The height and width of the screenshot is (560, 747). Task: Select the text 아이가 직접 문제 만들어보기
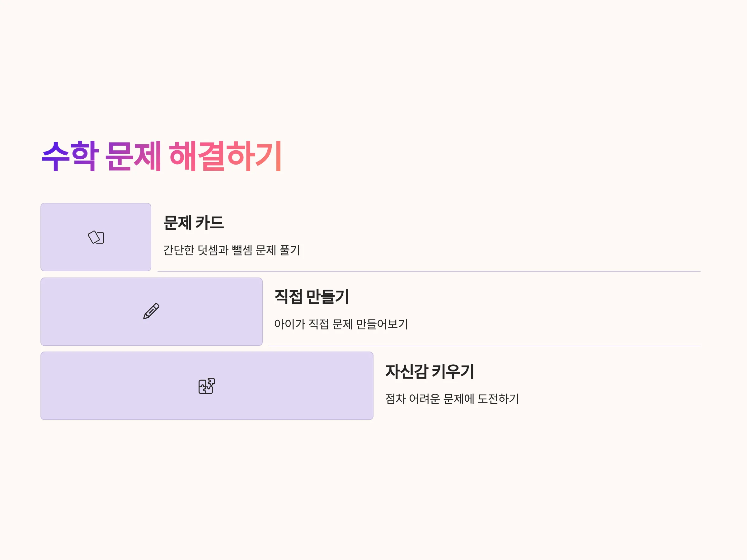tap(341, 324)
